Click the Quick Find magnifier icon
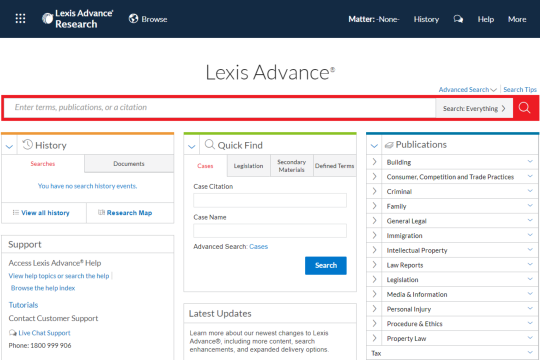540x360 pixels. pos(209,144)
